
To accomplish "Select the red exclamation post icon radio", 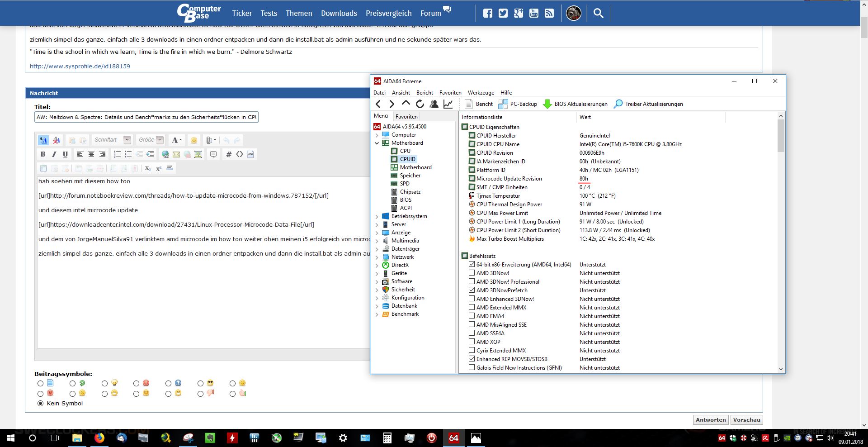I will (137, 384).
